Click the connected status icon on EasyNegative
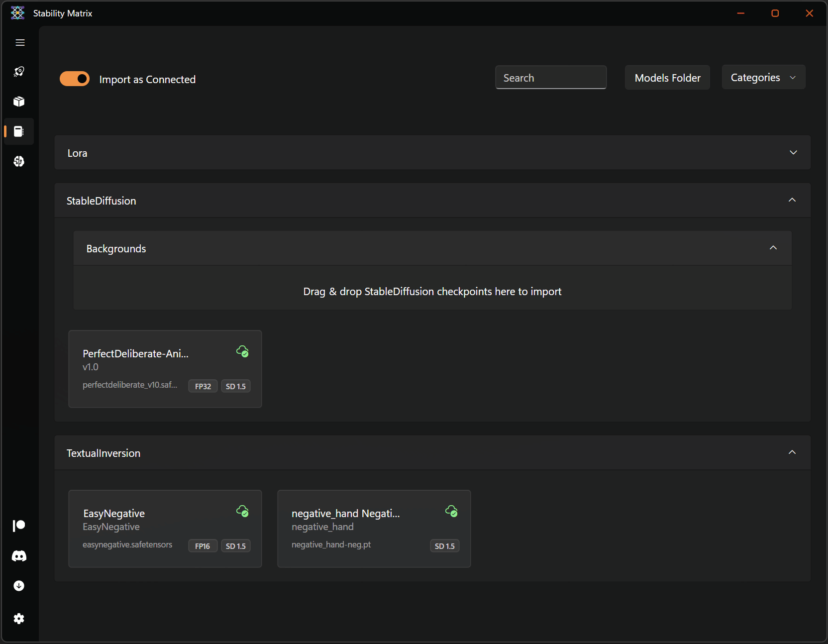This screenshot has height=644, width=828. [242, 511]
